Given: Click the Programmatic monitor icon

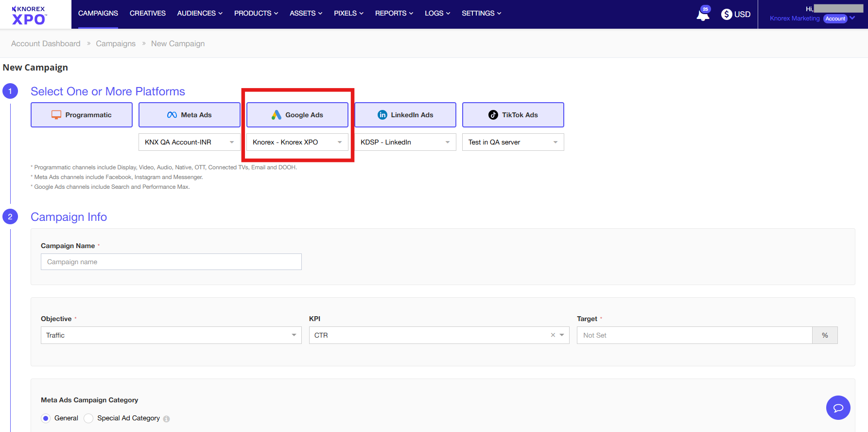Looking at the screenshot, I should point(56,115).
